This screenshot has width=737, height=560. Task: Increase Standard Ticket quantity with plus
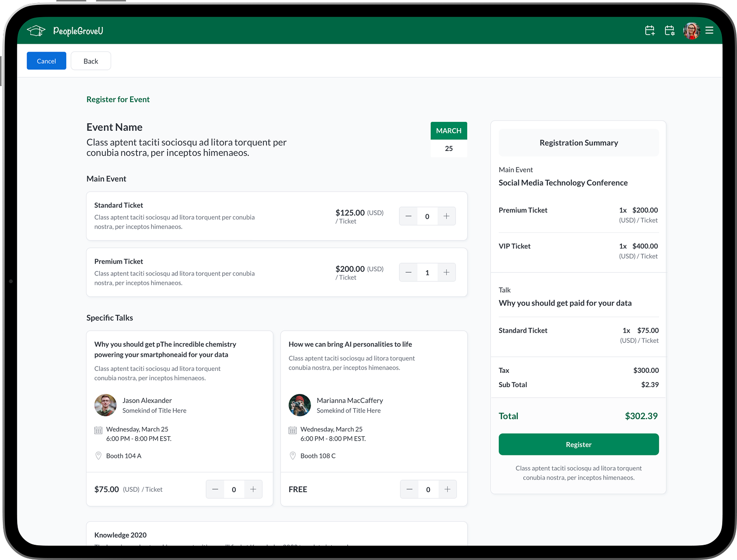tap(446, 216)
